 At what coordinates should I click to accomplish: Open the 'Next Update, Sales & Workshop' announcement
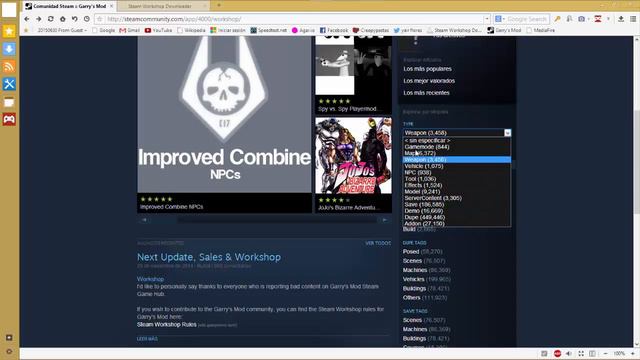[209, 257]
